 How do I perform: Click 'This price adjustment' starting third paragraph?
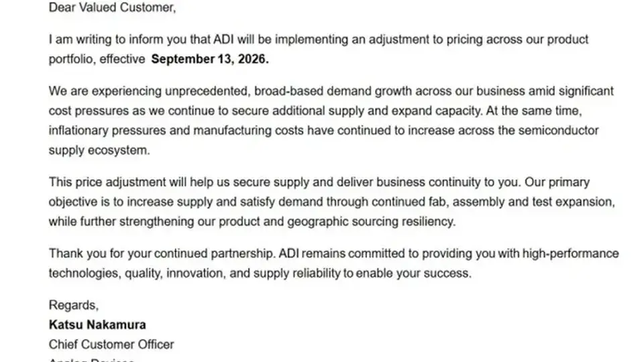107,182
